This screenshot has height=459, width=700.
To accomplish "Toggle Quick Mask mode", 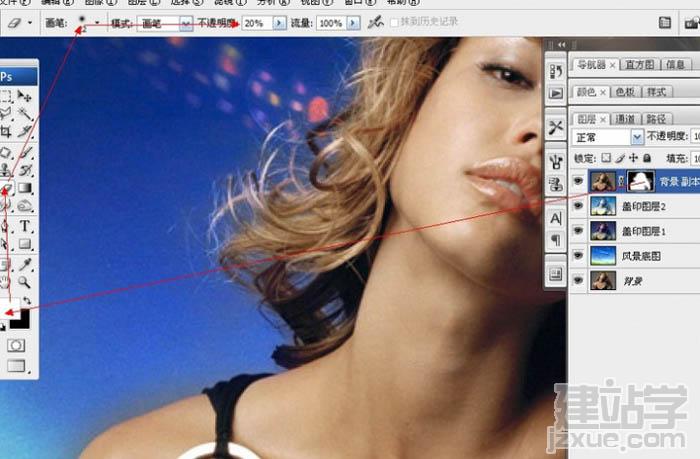I will coord(16,346).
